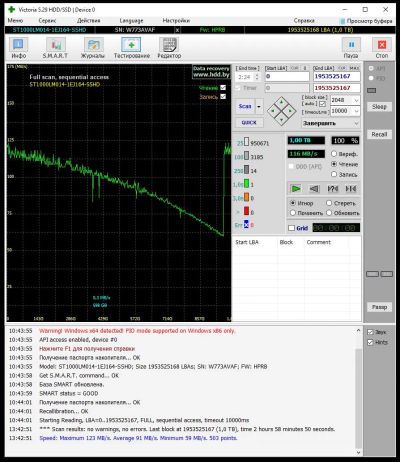Click the Start LBA input field
The width and height of the screenshot is (400, 462).
tap(287, 76)
